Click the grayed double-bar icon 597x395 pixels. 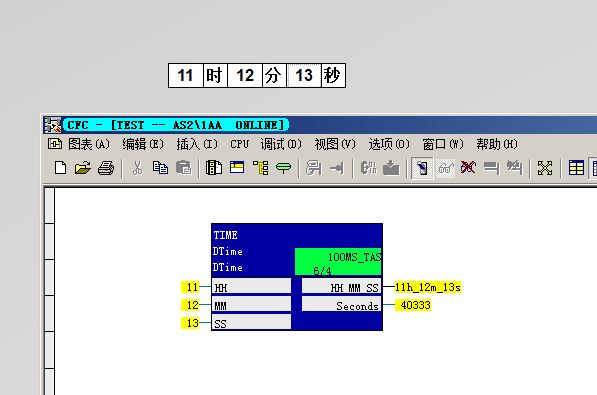491,168
